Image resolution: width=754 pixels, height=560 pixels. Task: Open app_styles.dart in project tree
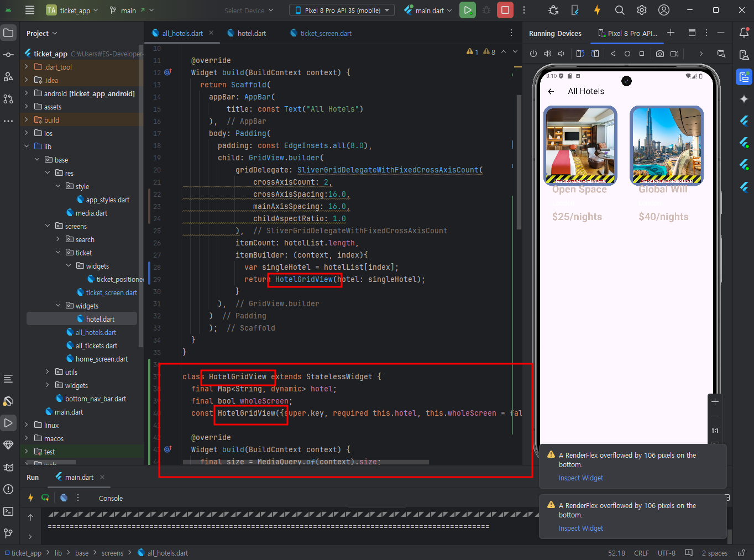[x=103, y=200]
